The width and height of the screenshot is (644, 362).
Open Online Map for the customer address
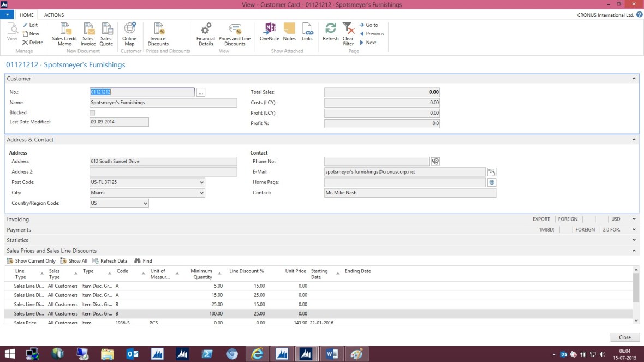click(130, 34)
